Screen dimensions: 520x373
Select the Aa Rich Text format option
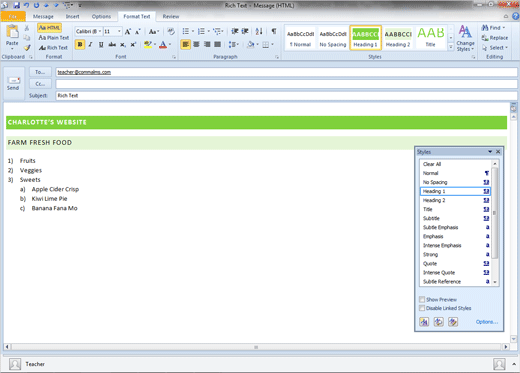click(53, 48)
